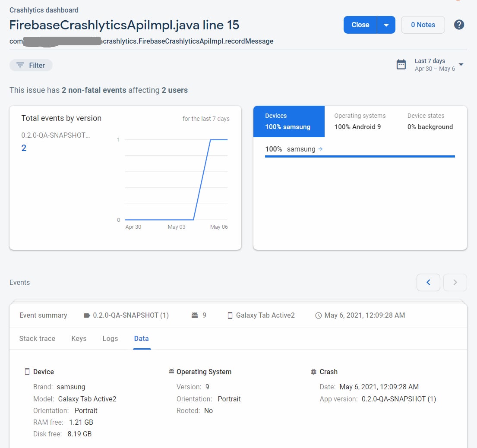Image resolution: width=477 pixels, height=448 pixels.
Task: Open the Logs tab
Action: point(110,338)
